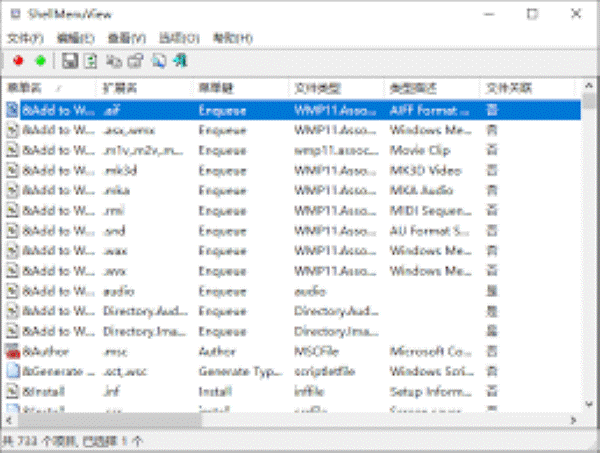Click the .m1v_.m2v extension cell
Screen dimensions: 600x453
143,150
